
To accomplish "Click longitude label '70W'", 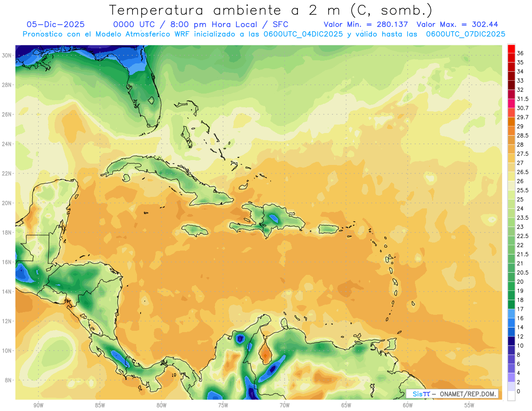I will coord(285,405).
